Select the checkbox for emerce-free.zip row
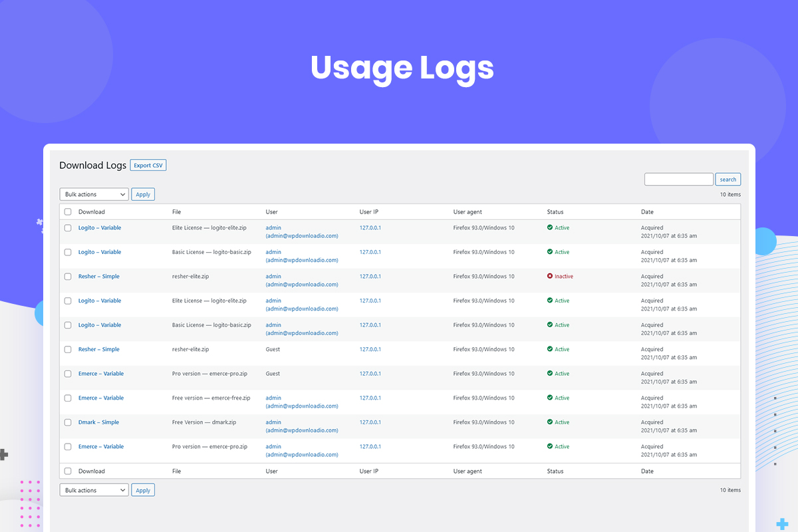 pos(68,398)
